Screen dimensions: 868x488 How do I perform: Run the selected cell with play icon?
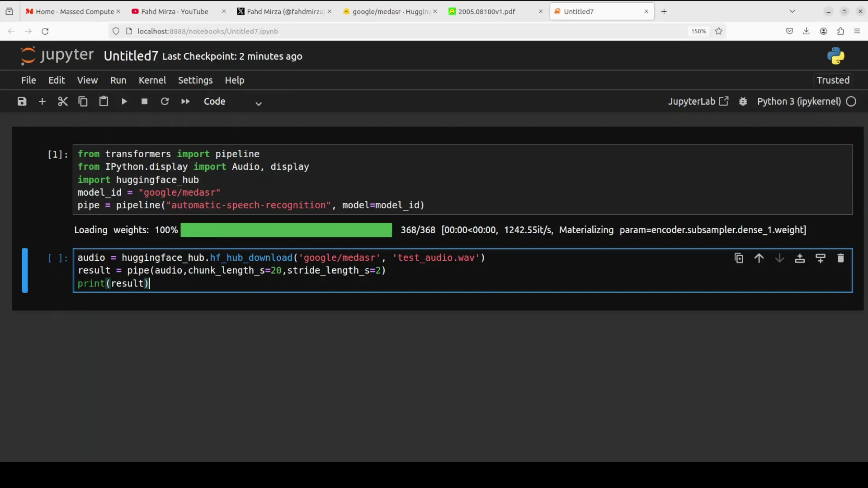click(124, 101)
